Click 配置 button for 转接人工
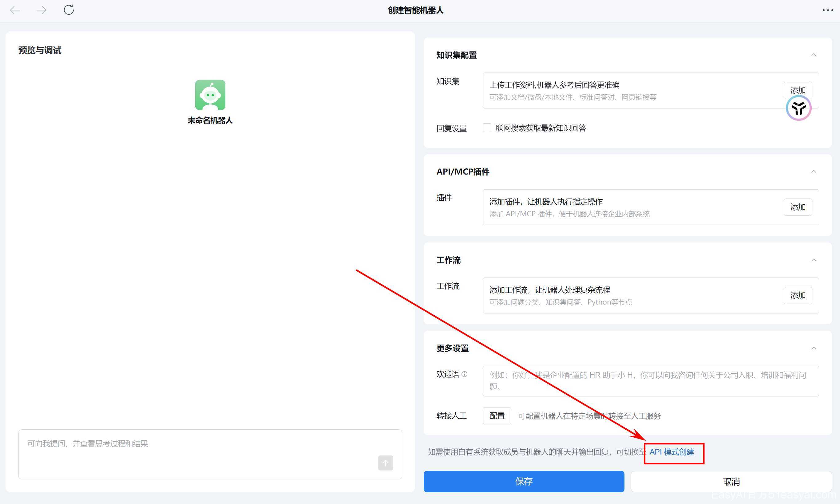Viewport: 840px width, 504px height. (497, 416)
